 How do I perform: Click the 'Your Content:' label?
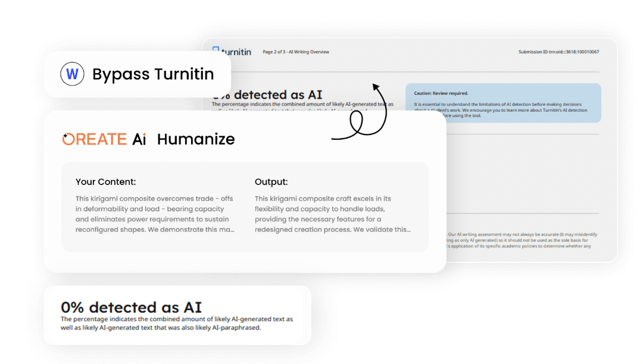point(105,182)
